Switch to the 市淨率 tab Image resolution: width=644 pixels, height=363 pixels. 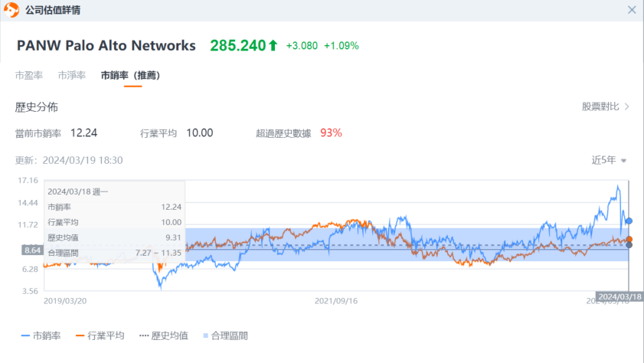71,76
